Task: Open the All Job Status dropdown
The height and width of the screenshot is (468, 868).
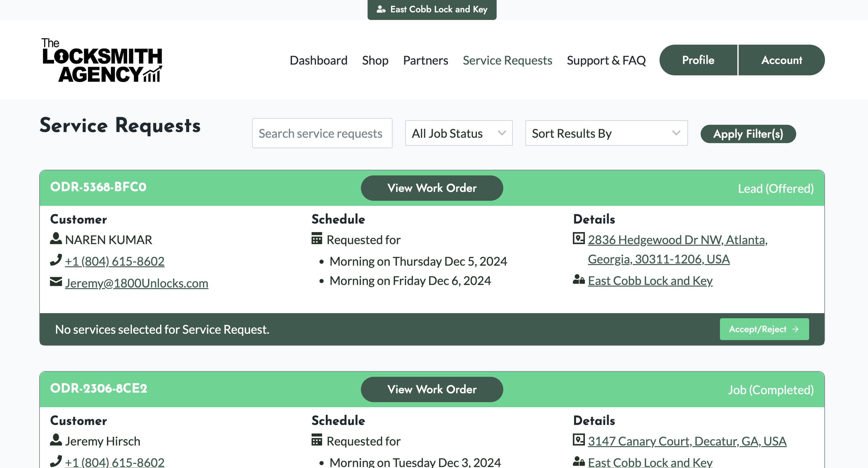Action: click(x=458, y=133)
